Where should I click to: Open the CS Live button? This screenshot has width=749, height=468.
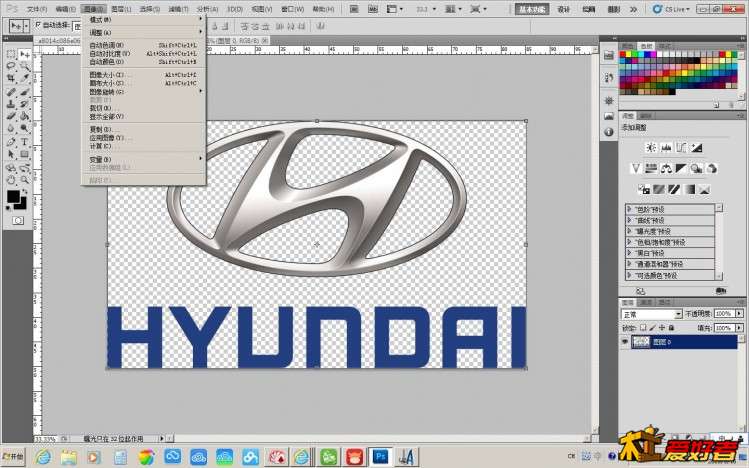671,9
